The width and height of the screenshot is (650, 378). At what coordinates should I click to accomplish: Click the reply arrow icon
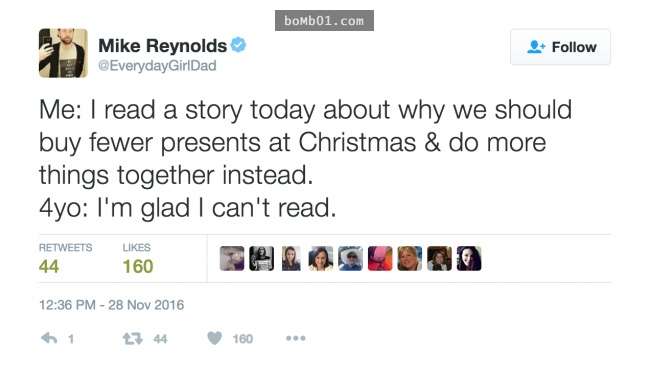(49, 339)
